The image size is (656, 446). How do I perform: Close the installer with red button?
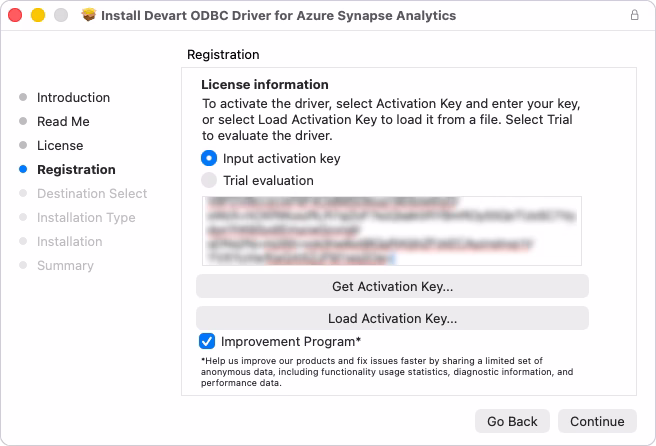click(x=15, y=15)
